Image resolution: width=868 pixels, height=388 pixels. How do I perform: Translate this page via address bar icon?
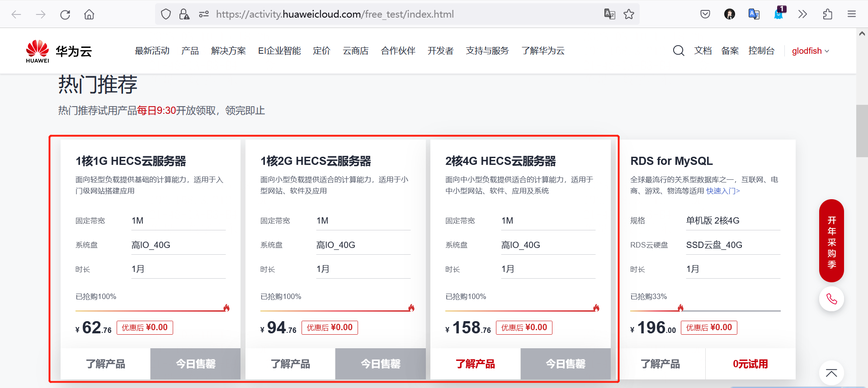[610, 14]
